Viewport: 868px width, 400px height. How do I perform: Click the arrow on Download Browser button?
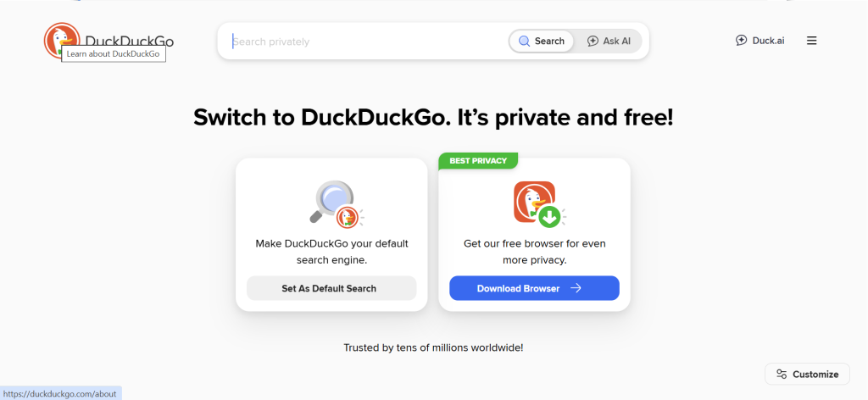tap(576, 288)
